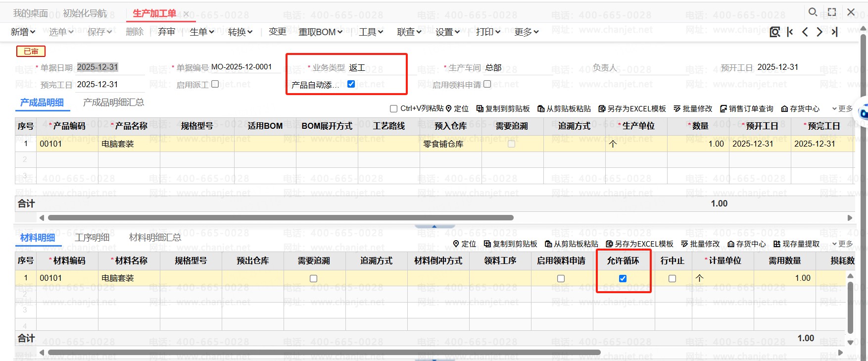Open 销售订单查询 in product toolbar
The image size is (868, 361).
tap(747, 108)
